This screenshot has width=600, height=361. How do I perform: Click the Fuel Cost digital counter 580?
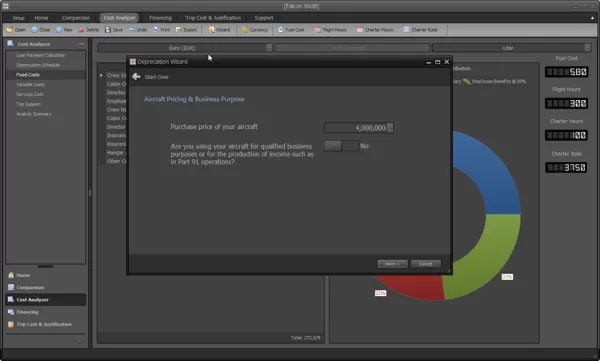click(566, 72)
